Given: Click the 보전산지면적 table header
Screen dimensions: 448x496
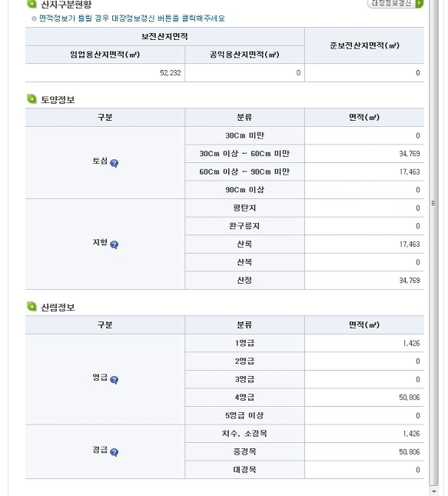Looking at the screenshot, I should (x=164, y=36).
